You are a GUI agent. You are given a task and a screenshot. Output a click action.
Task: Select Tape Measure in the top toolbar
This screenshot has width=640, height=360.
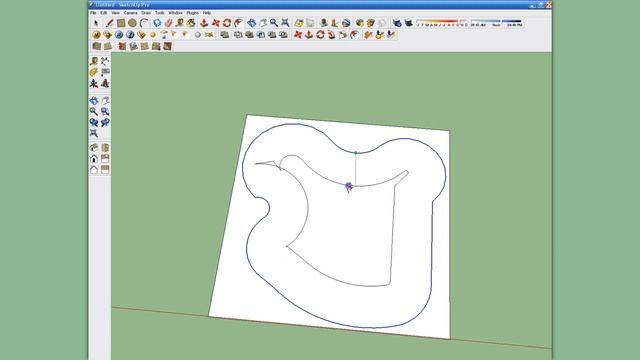tap(180, 23)
